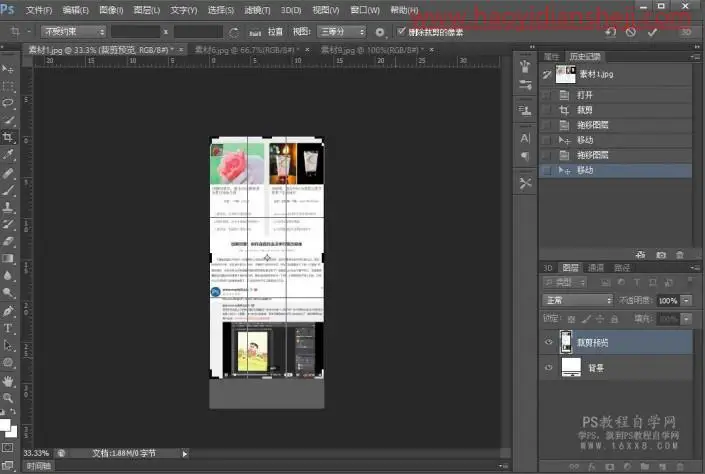Delete current history state with trash icon
Image resolution: width=705 pixels, height=474 pixels.
coord(680,255)
